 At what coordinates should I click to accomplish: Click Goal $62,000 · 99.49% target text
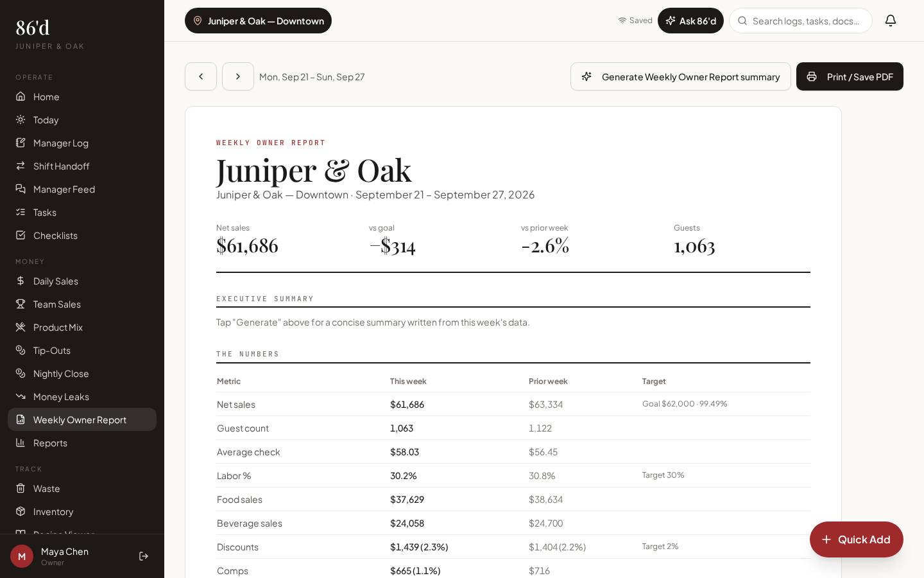tap(685, 404)
